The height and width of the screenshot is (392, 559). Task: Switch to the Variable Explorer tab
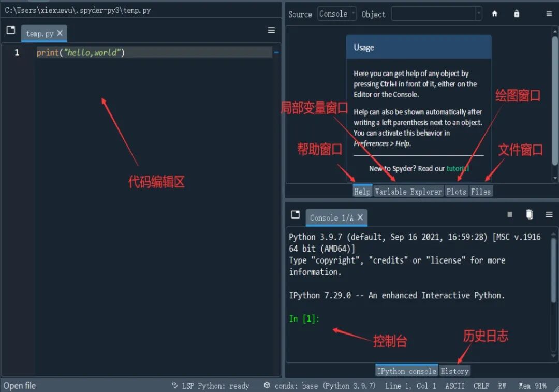[408, 192]
